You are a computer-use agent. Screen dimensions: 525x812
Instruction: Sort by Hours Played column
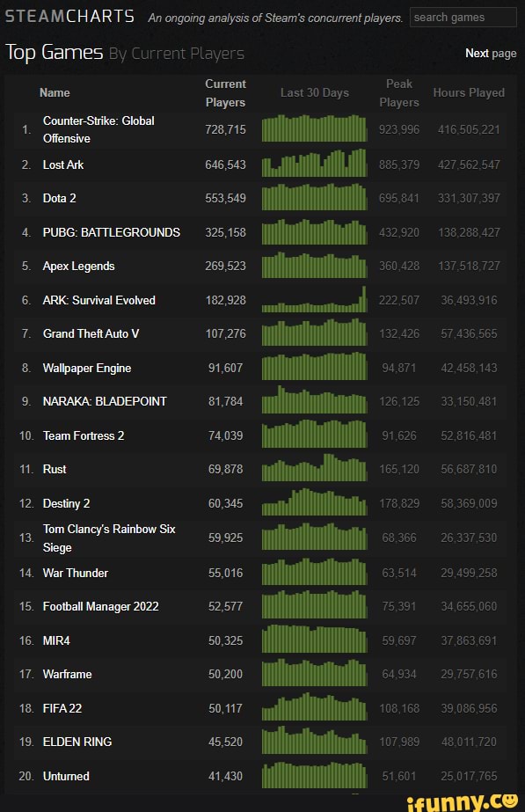[x=469, y=91]
